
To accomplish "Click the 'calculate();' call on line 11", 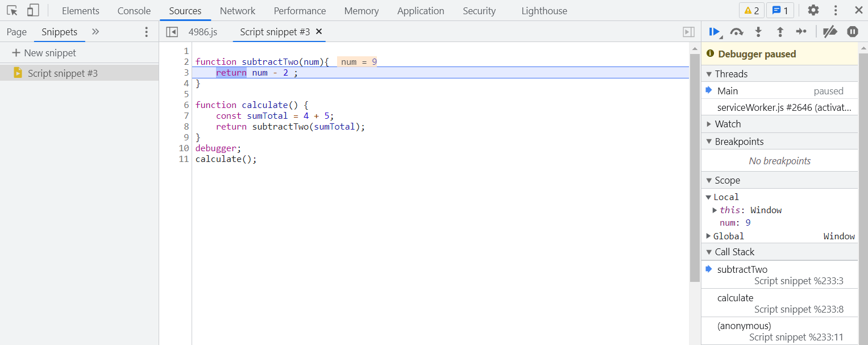I will tap(226, 159).
